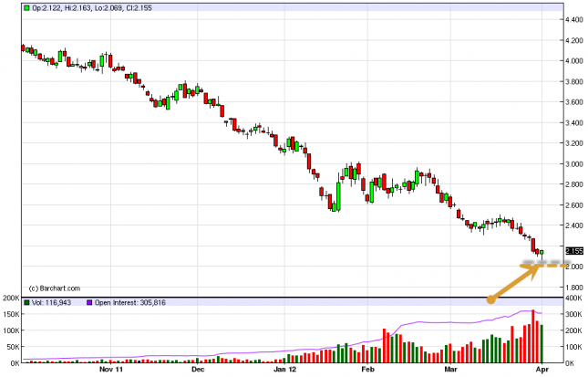Click the 'Nov 11' date axis label
The height and width of the screenshot is (377, 588).
[x=111, y=370]
